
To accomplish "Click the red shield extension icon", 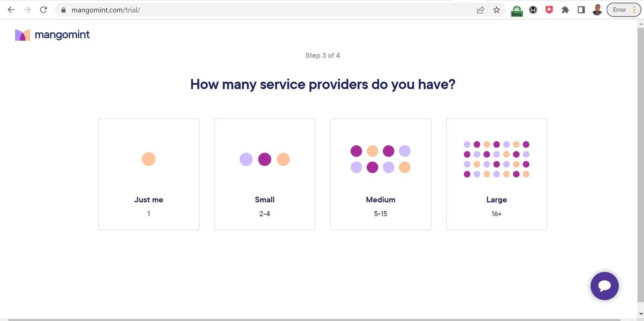I will click(x=549, y=10).
